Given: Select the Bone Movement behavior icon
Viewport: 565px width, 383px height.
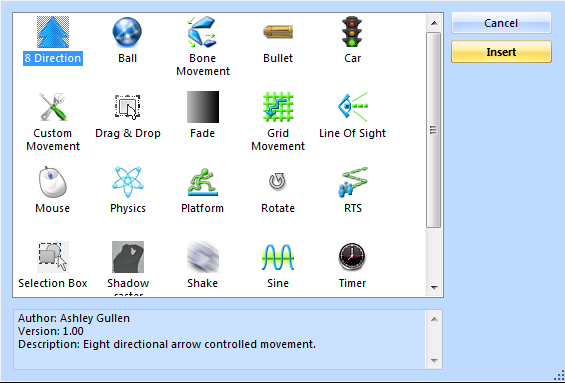Looking at the screenshot, I should coord(202,32).
